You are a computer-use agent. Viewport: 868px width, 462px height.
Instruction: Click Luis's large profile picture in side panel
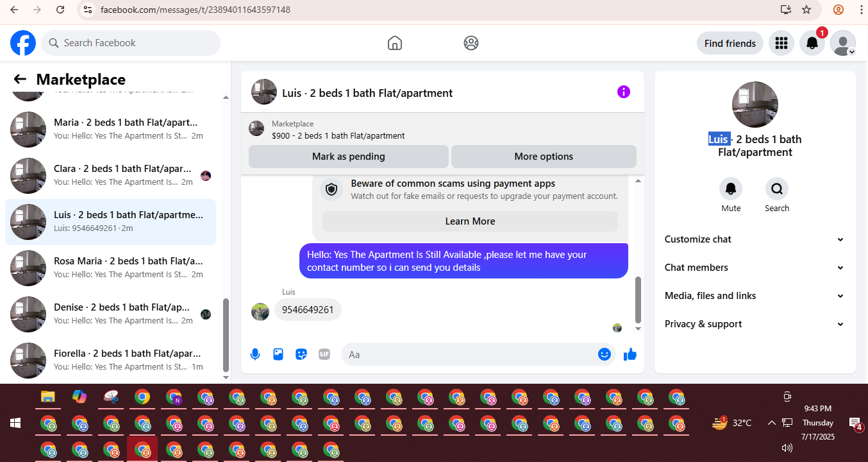point(755,105)
